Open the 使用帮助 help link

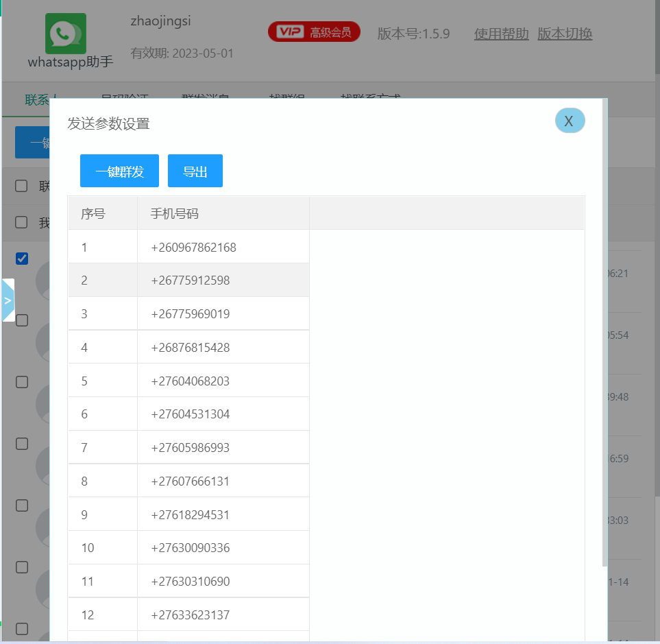click(x=501, y=34)
